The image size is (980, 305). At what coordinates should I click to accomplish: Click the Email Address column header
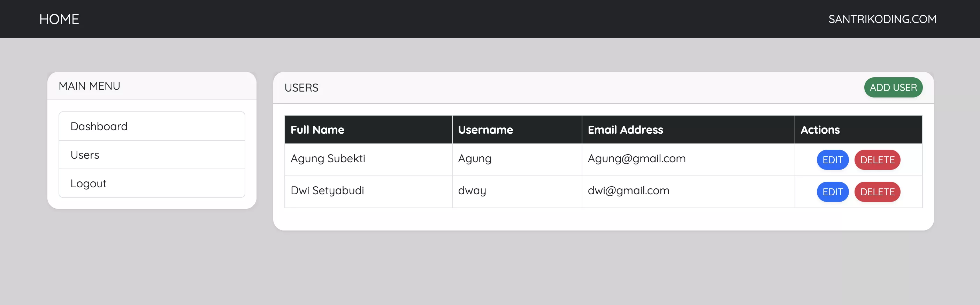[x=688, y=130]
